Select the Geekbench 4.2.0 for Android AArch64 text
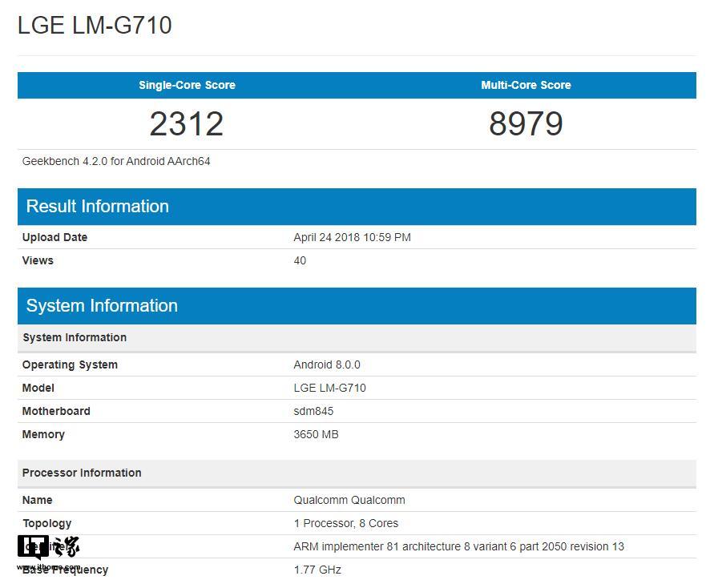 116,161
